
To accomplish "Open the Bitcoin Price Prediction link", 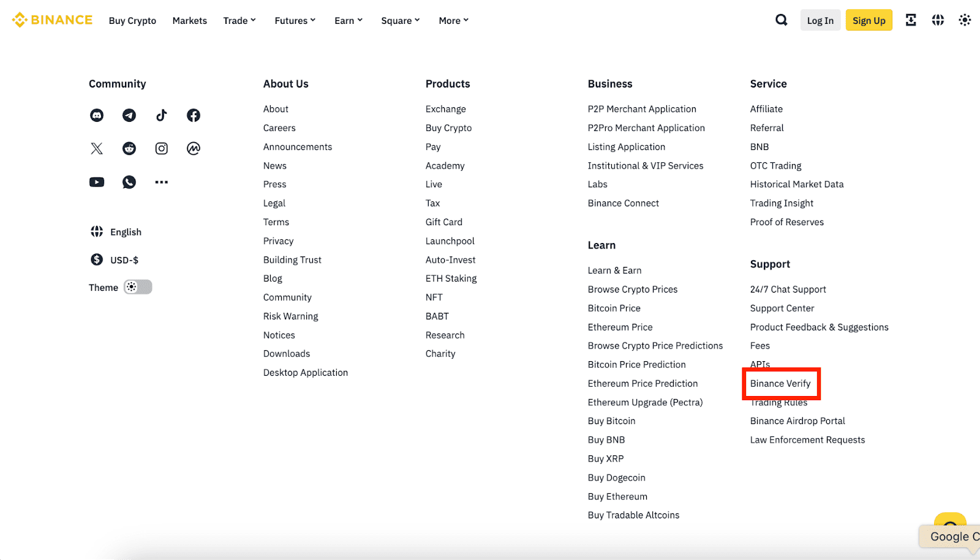I will 637,365.
